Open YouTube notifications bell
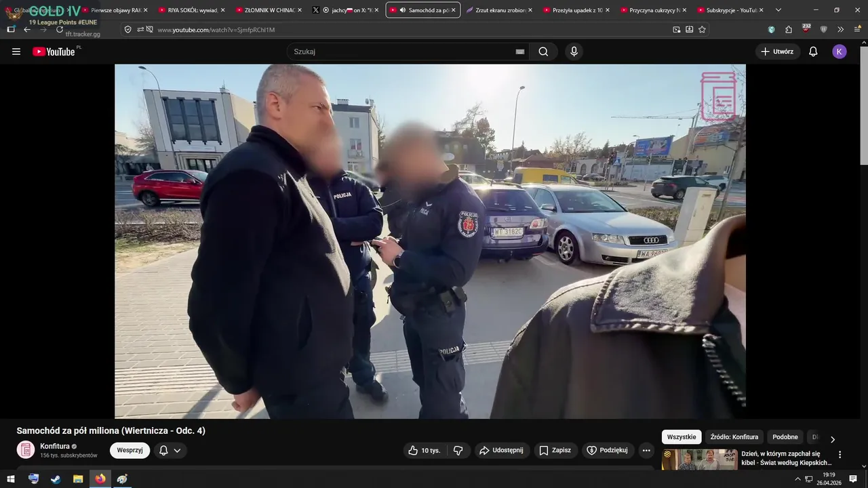The height and width of the screenshot is (488, 868). pyautogui.click(x=813, y=52)
